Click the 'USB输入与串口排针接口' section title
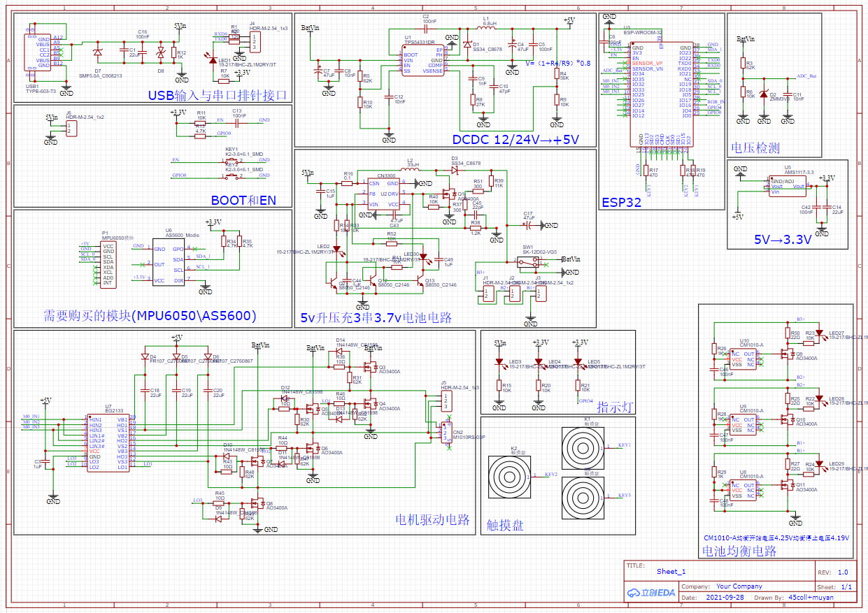Viewport: 868px width, 613px height. (x=218, y=96)
